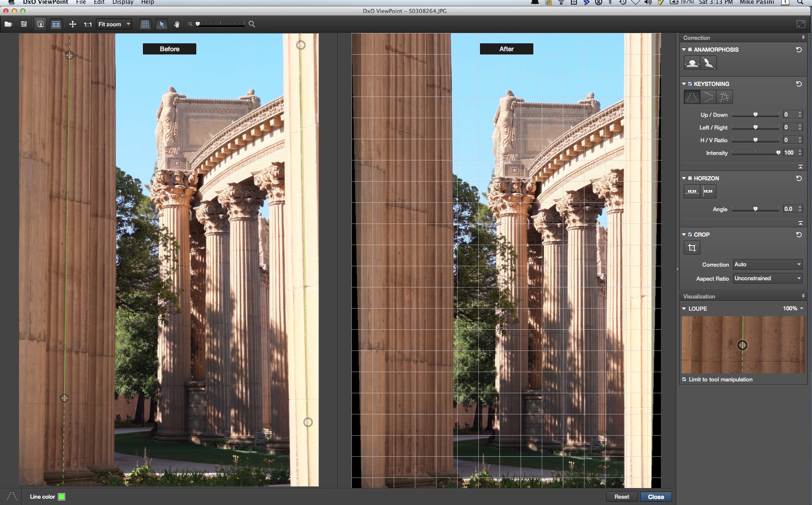The height and width of the screenshot is (505, 812).
Task: Enable the Anamorphosis checkbox
Action: [x=690, y=50]
